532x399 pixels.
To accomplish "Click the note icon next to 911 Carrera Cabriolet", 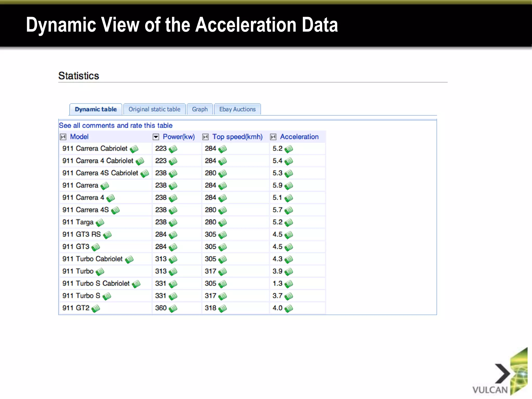I will pyautogui.click(x=134, y=149).
